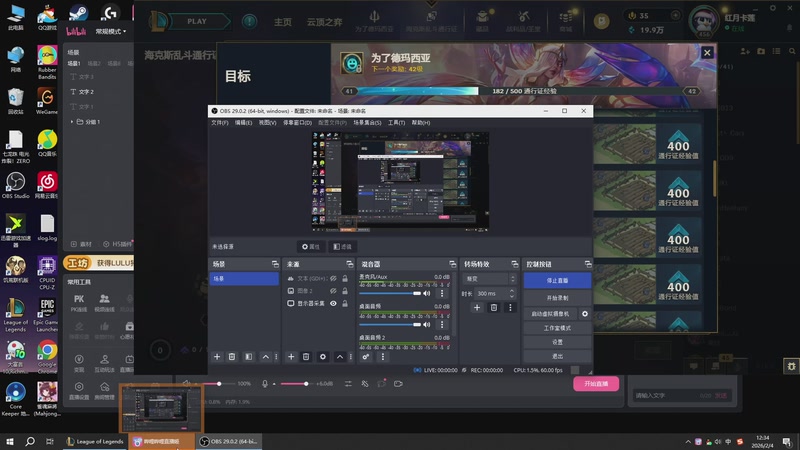The image size is (800, 450).
Task: Select the 场景 scene in OBS list
Action: (244, 279)
